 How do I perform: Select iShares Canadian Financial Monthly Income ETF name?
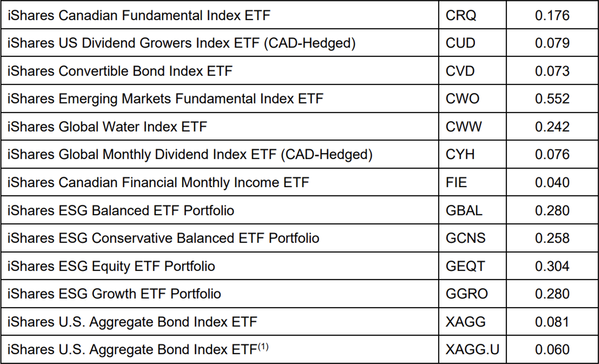tap(158, 183)
